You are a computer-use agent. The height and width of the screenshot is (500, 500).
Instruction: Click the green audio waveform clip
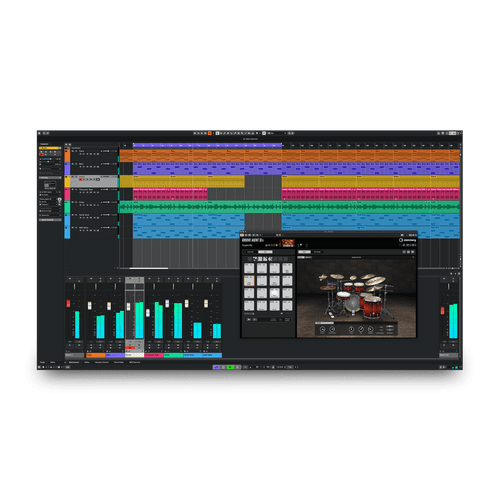(x=290, y=207)
